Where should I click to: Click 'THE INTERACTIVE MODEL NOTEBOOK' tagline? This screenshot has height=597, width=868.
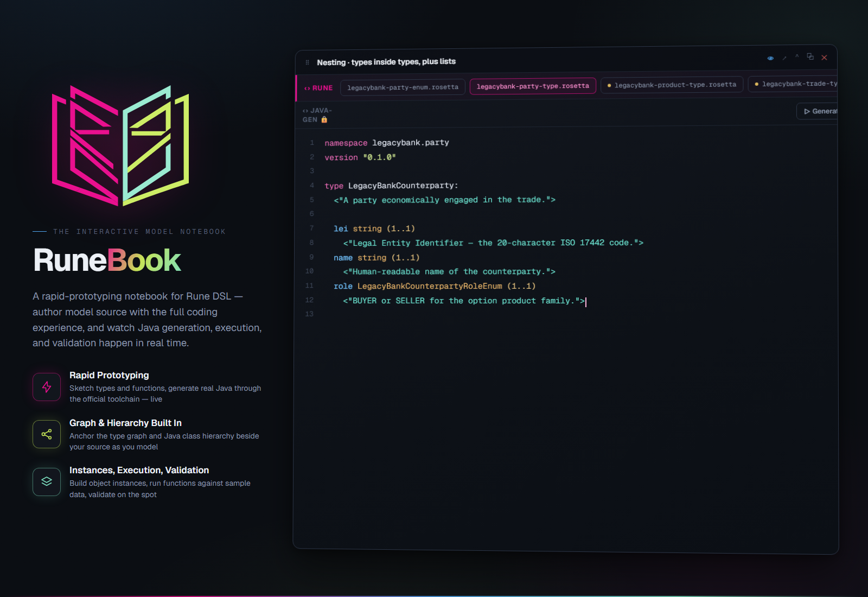(139, 232)
